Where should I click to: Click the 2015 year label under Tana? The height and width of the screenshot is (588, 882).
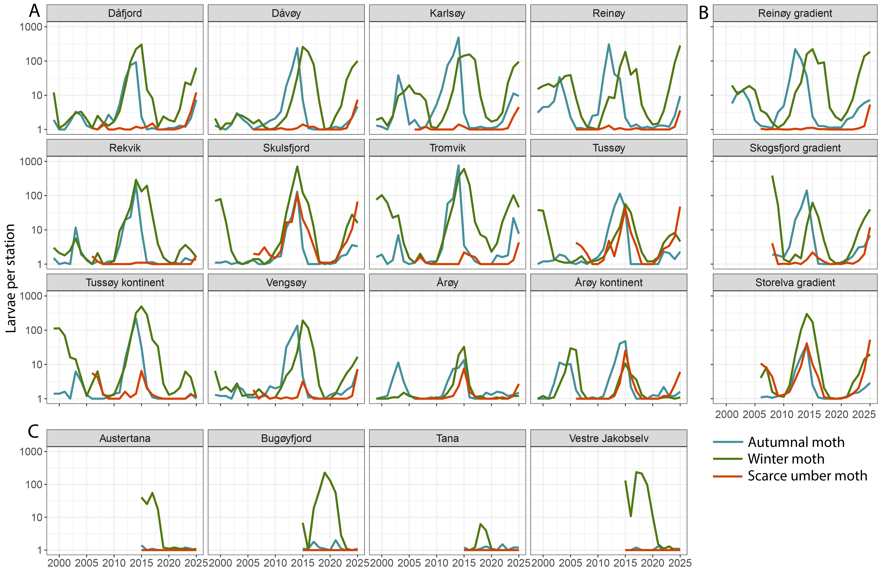[x=464, y=563]
